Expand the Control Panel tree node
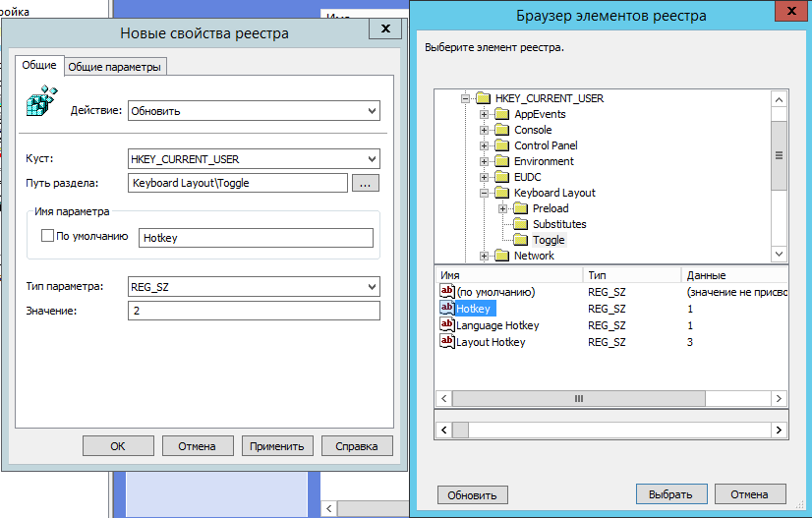Image resolution: width=812 pixels, height=518 pixels. (484, 145)
